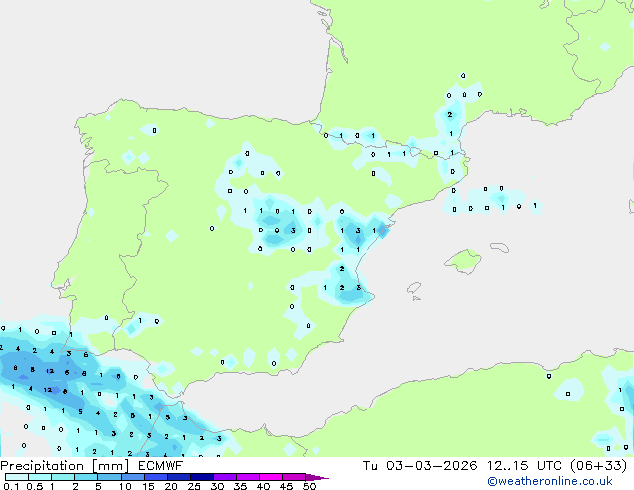Click the "(06+33)" forecast run text
Screen dimensions: 634x490
pos(598,466)
